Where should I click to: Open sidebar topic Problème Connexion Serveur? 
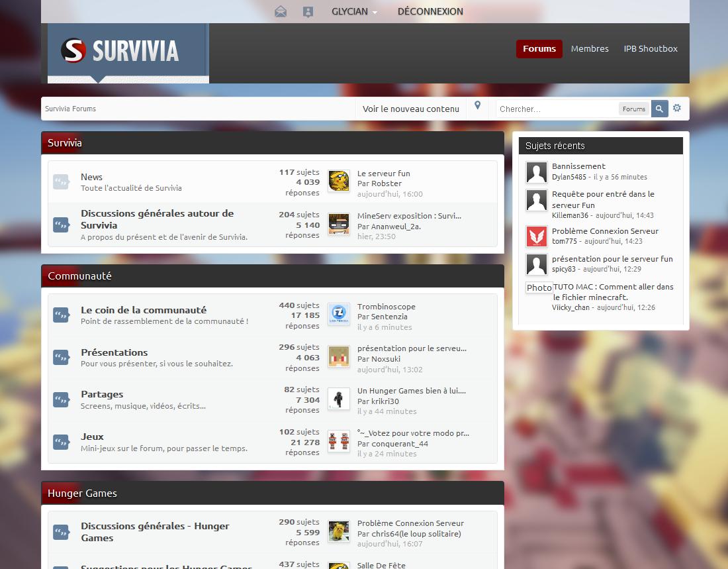coord(605,231)
